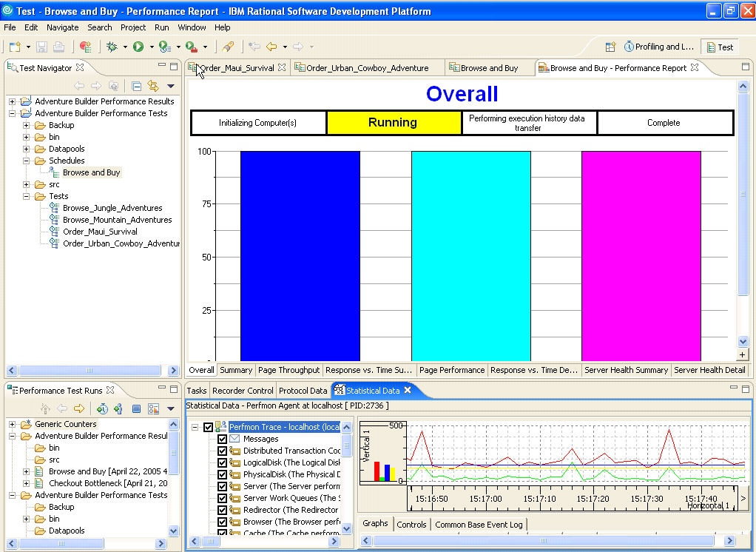Viewport: 756px width, 552px height.
Task: Collapse the Tests folder
Action: 27,196
